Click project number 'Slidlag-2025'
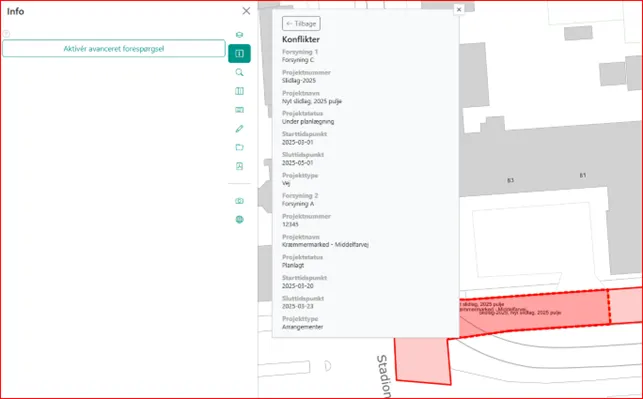Image resolution: width=643 pixels, height=399 pixels. [299, 80]
